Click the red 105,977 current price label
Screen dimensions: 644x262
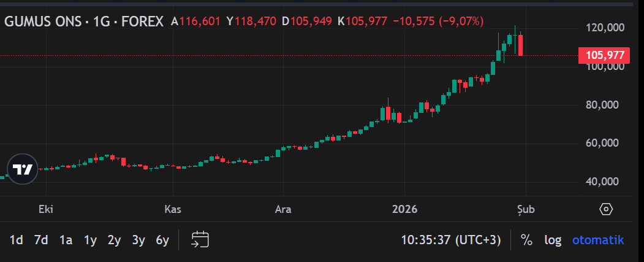[x=604, y=55]
